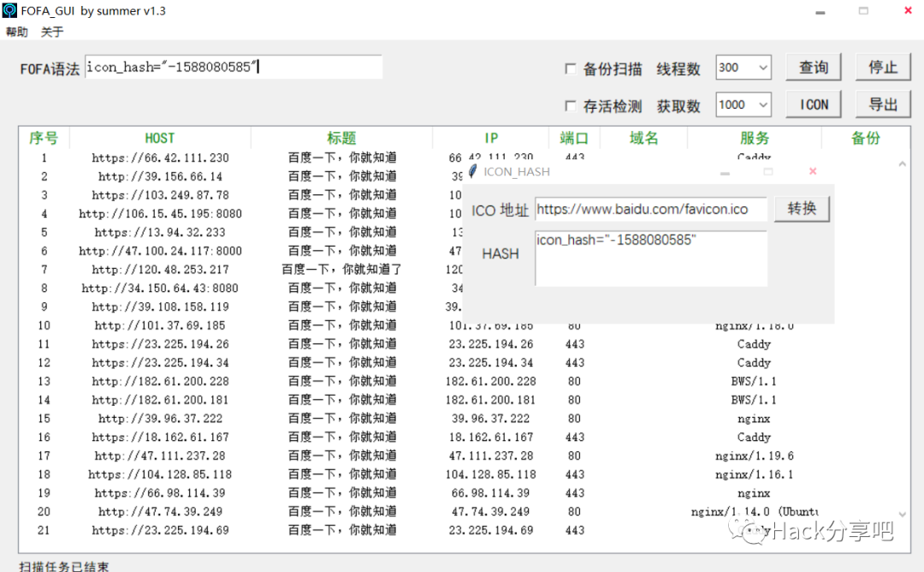Select host https://66.42.111.230 in row 1
This screenshot has height=572, width=924.
click(160, 158)
